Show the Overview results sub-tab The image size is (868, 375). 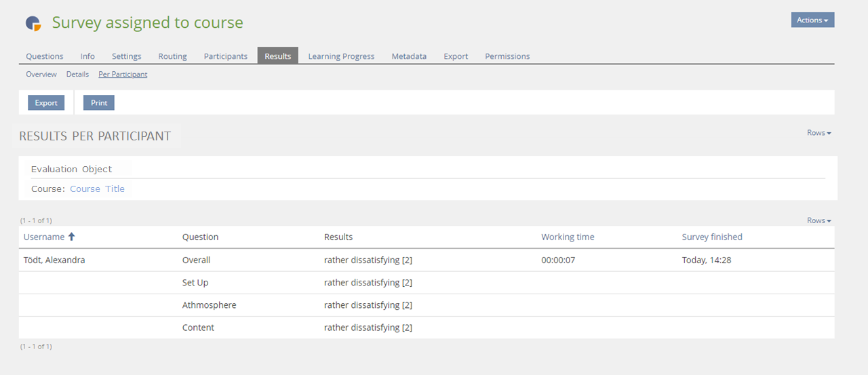41,75
